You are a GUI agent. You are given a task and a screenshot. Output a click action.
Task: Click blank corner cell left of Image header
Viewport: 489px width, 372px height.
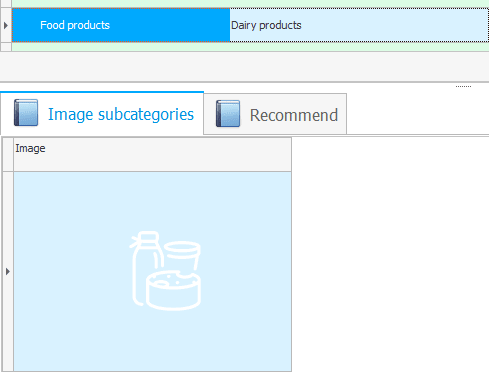(x=8, y=155)
